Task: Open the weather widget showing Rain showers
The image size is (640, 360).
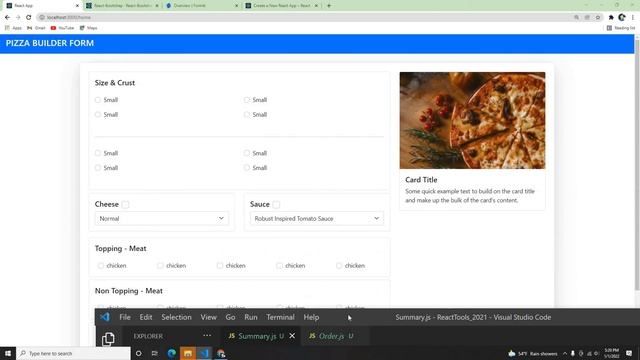Action: pos(533,353)
